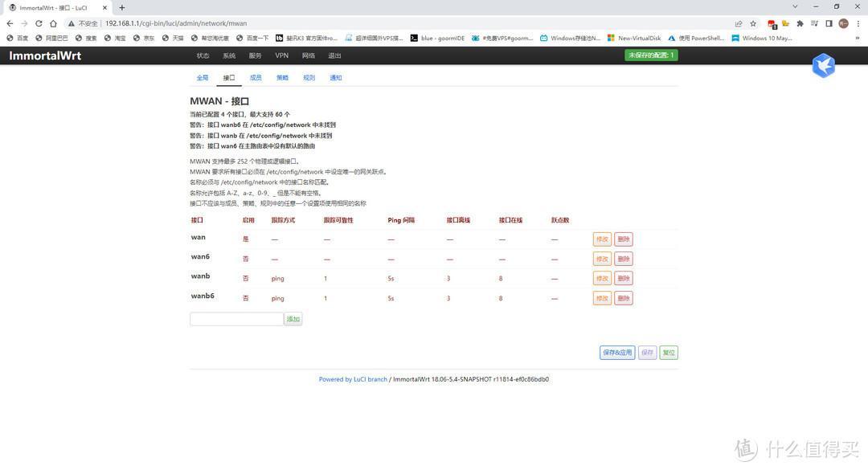The width and height of the screenshot is (868, 470).
Task: Open the browser side panel icon
Action: pos(829,23)
